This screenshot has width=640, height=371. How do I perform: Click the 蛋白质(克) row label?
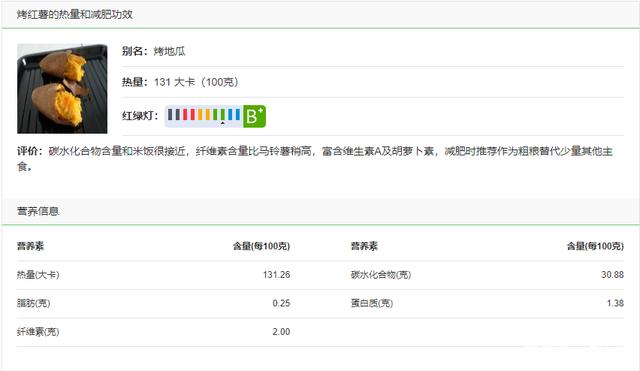click(372, 303)
